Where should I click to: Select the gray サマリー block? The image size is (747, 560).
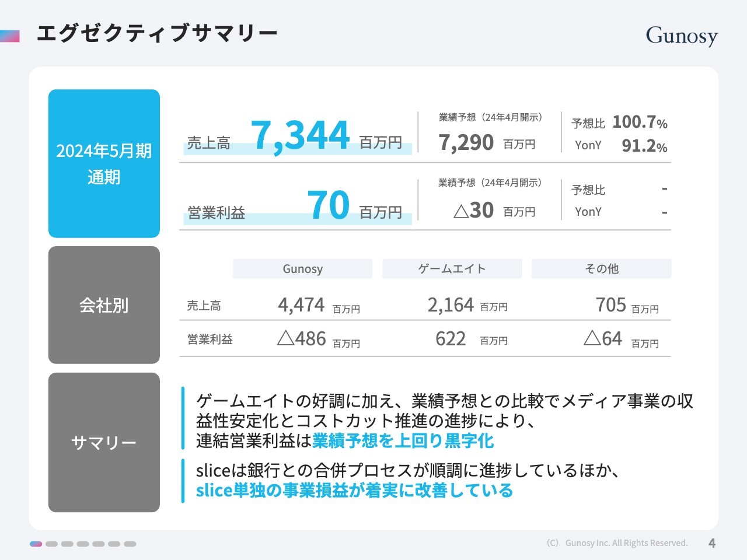click(104, 443)
